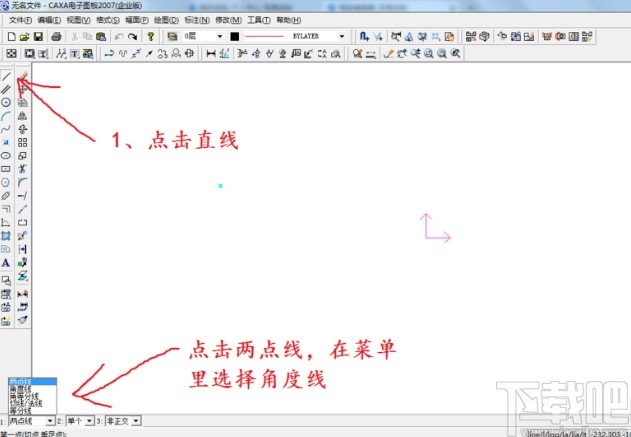The width and height of the screenshot is (631, 437).
Task: Click the Help question mark icon
Action: [151, 37]
